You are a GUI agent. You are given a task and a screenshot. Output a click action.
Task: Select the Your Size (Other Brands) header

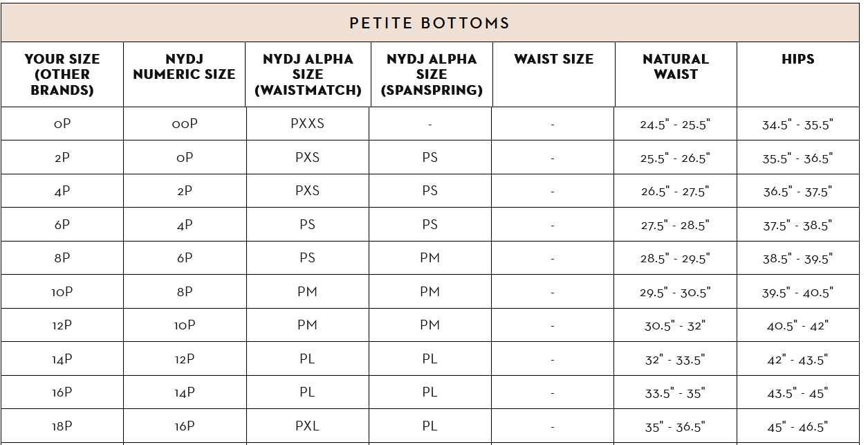click(62, 74)
